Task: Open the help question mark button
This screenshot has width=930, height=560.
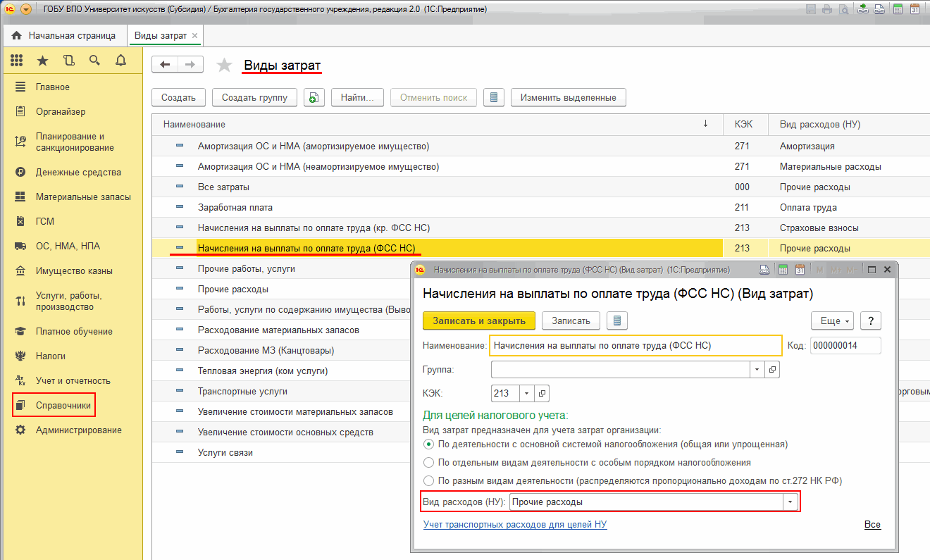Action: pos(871,321)
